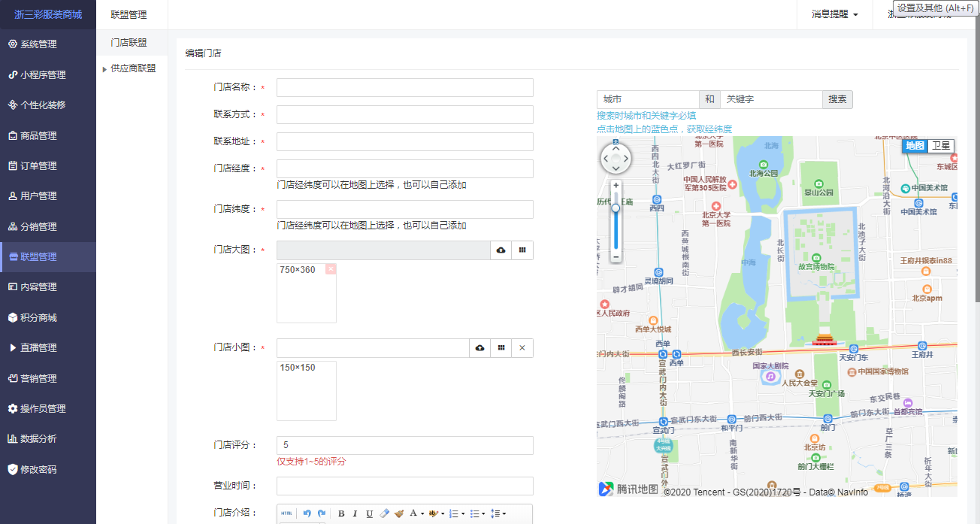Screen dimensions: 980x524
Task: Expand the 供应商联盟 submenu
Action: (x=132, y=68)
